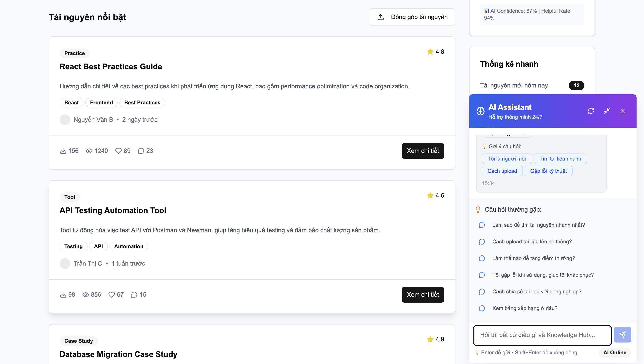Open the Database Migration Case Study title
Image resolution: width=644 pixels, height=364 pixels.
[118, 354]
